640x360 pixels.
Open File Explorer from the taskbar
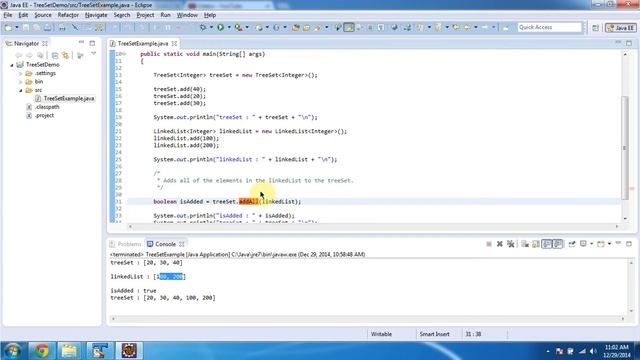69,351
